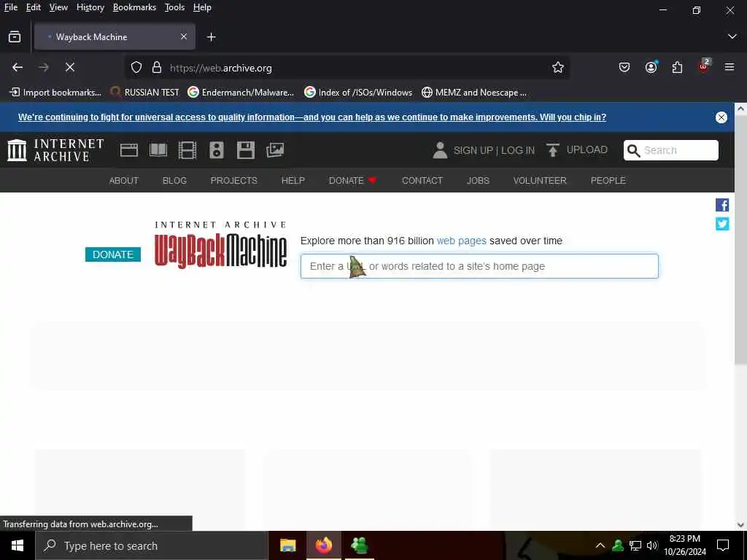This screenshot has height=560, width=747.
Task: Open tracking protection shield icon
Action: click(136, 68)
